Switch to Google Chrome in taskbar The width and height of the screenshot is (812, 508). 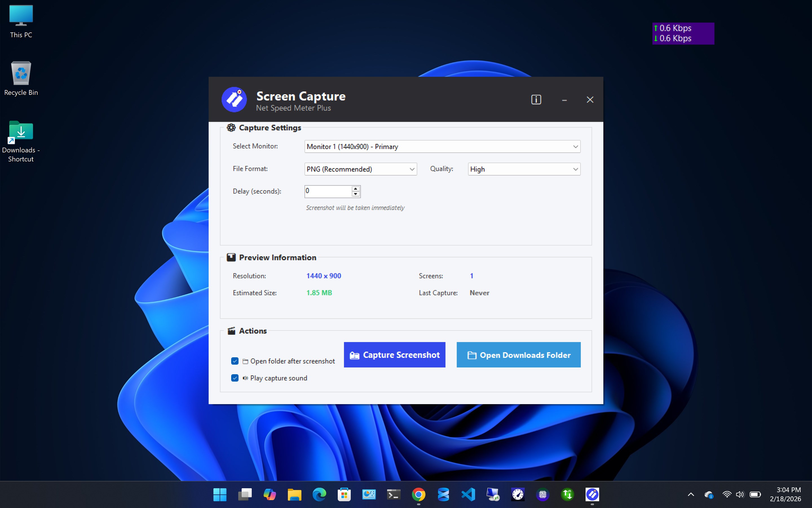coord(419,494)
